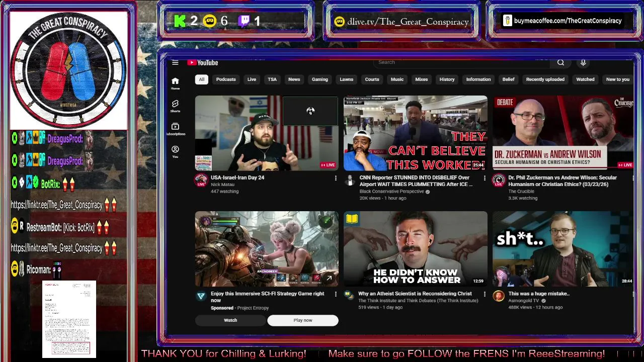Select the TSA filter chip
Image resolution: width=644 pixels, height=362 pixels.
(x=272, y=79)
